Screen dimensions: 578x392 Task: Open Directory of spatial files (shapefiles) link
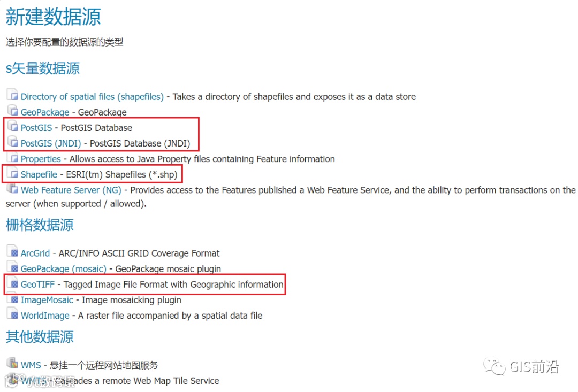92,96
